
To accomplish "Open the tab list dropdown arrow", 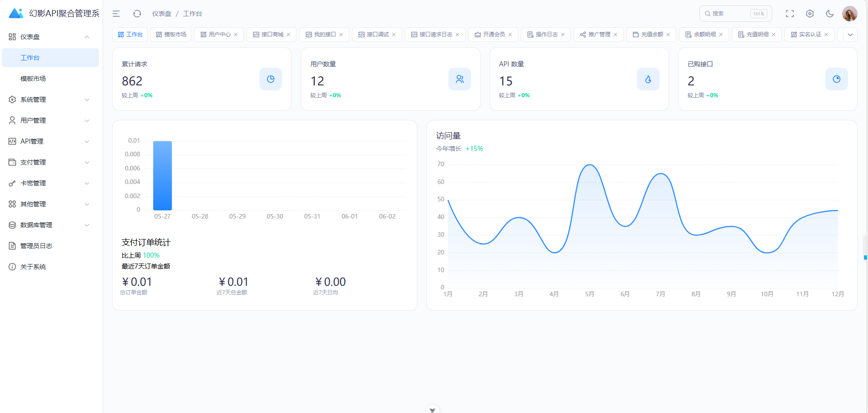I will pos(850,35).
